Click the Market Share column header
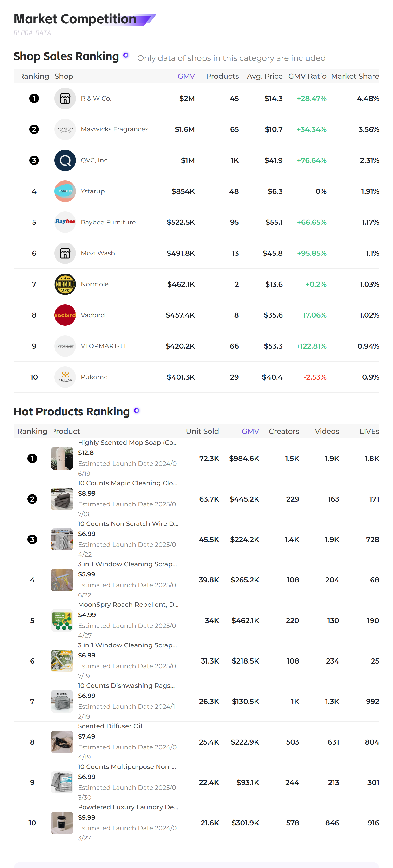The height and width of the screenshot is (868, 393). click(x=355, y=76)
